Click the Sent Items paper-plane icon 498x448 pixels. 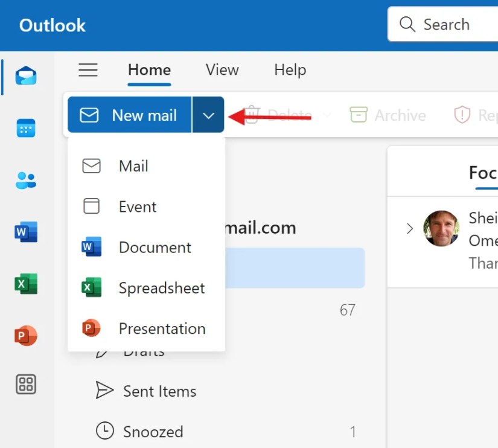point(104,390)
